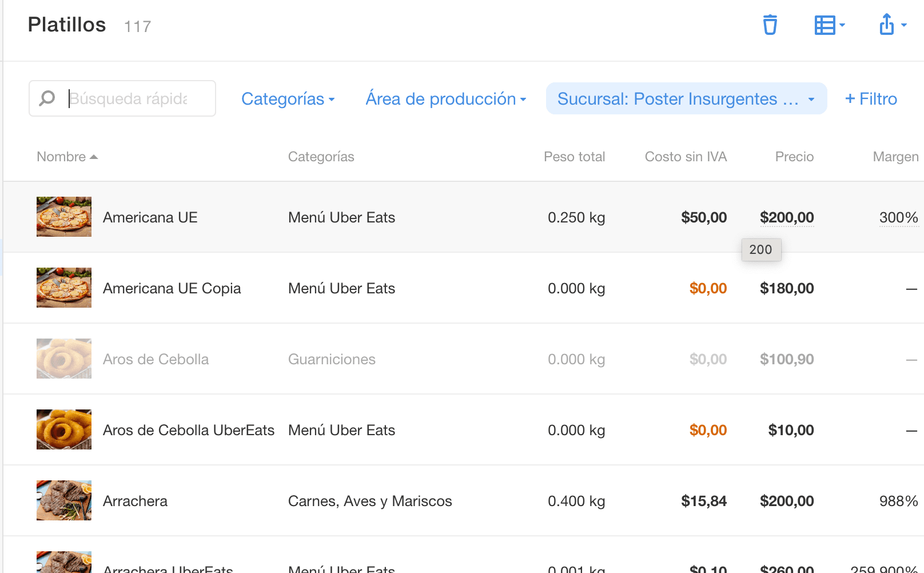Open the caret beside the table view icon
Viewport: 924px width, 573px height.
[842, 26]
